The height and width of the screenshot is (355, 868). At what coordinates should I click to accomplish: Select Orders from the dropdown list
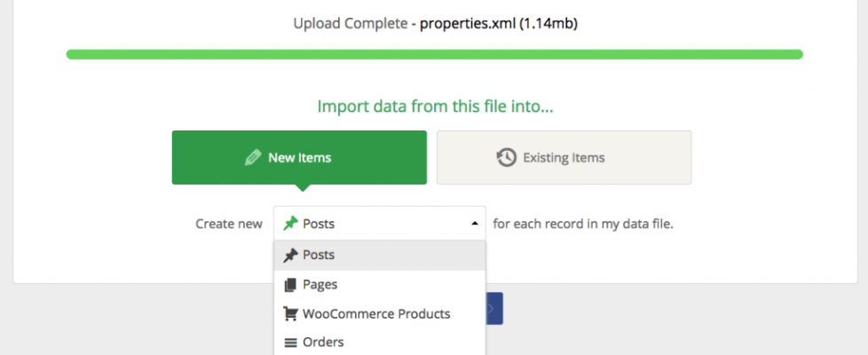coord(379,343)
